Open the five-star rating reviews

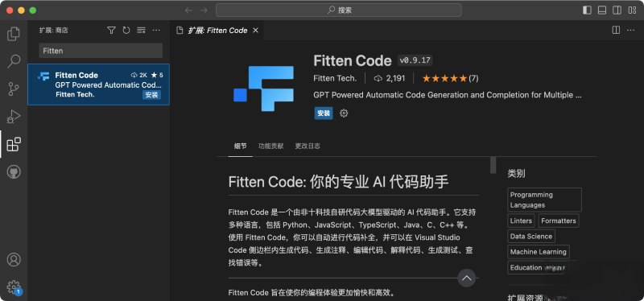tap(450, 78)
